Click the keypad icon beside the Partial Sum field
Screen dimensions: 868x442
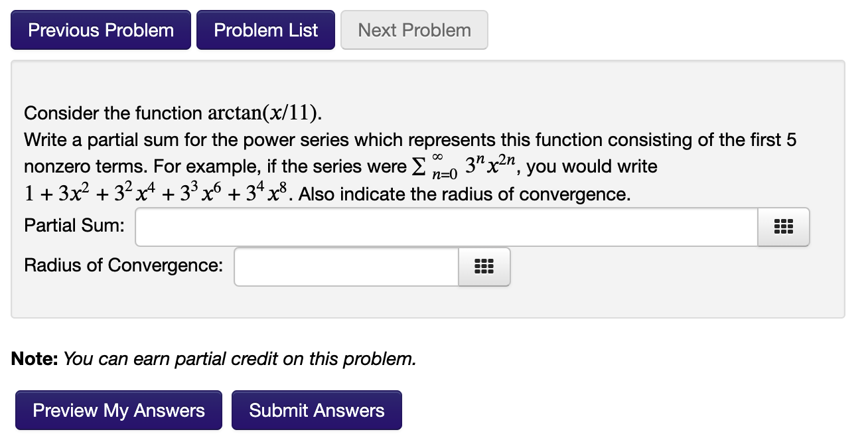click(783, 226)
